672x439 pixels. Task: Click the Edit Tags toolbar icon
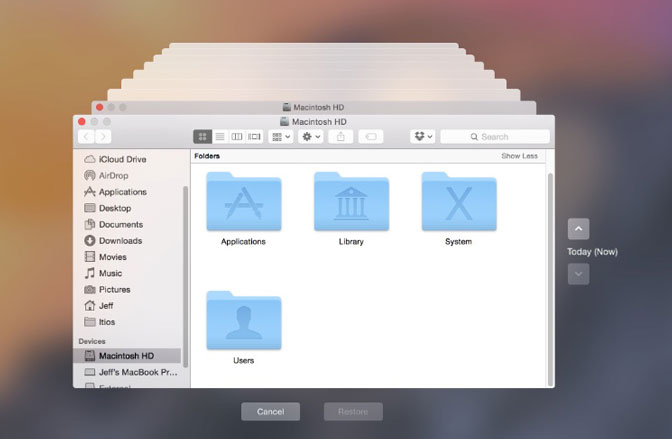[371, 137]
